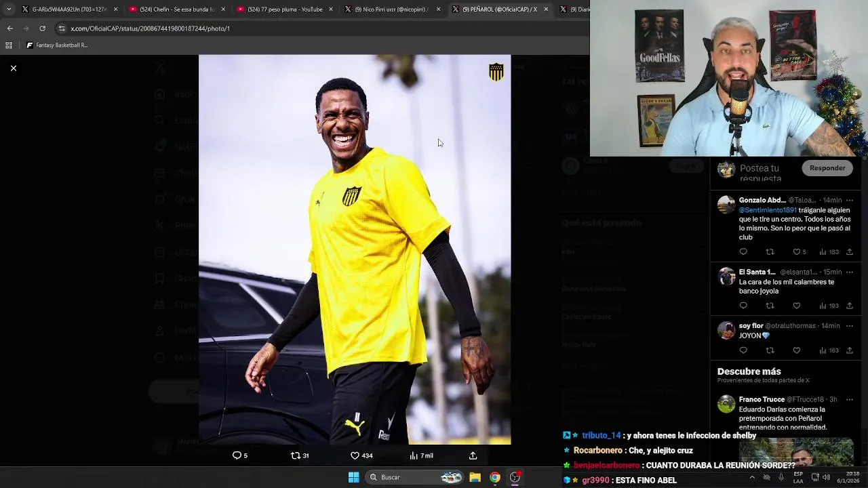Close the photo viewer with the X

point(13,68)
